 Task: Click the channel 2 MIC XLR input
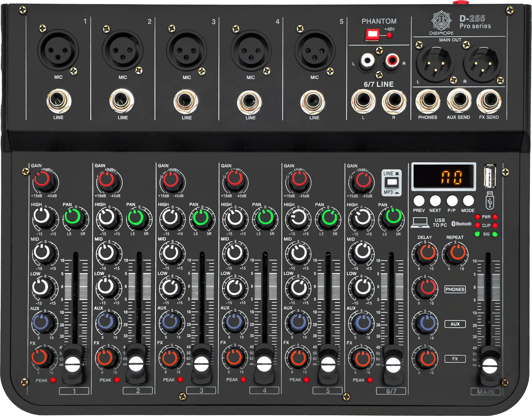[122, 50]
